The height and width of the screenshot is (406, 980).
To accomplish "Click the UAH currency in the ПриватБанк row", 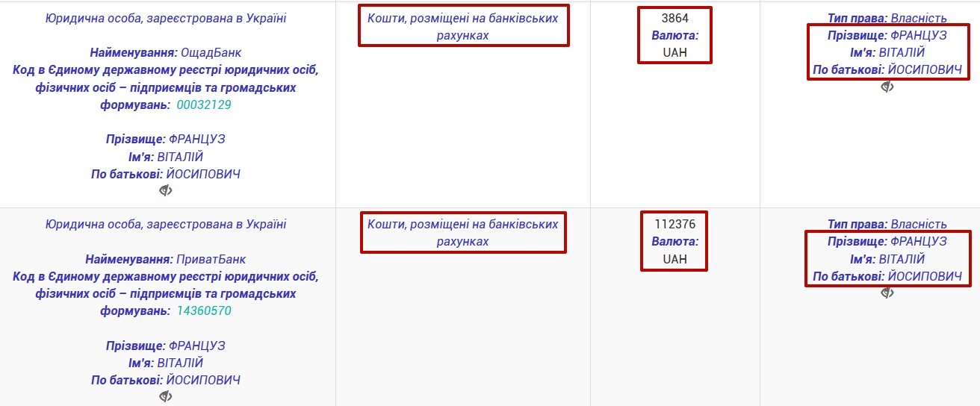I will point(674,259).
